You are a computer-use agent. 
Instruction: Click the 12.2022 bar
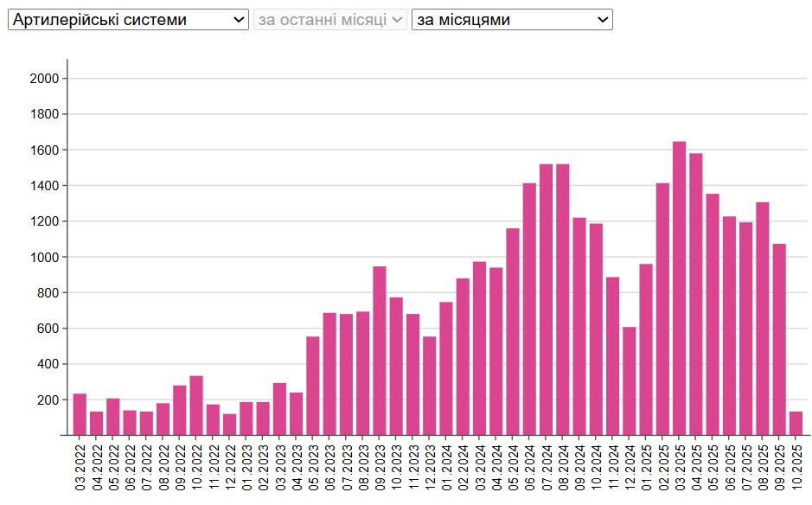pos(229,425)
